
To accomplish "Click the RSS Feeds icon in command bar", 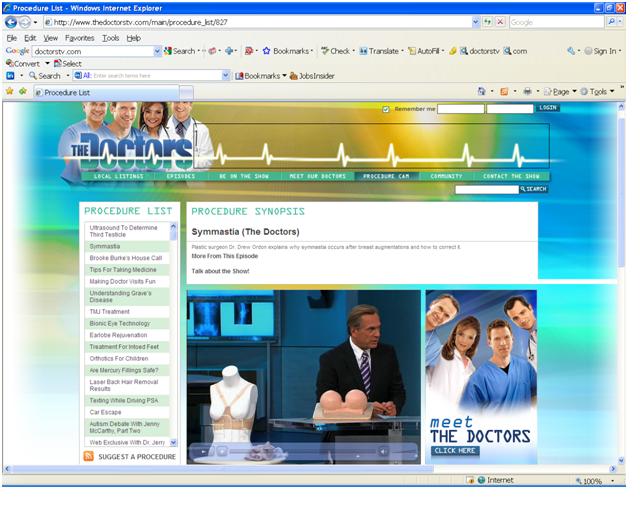I will coord(504,91).
